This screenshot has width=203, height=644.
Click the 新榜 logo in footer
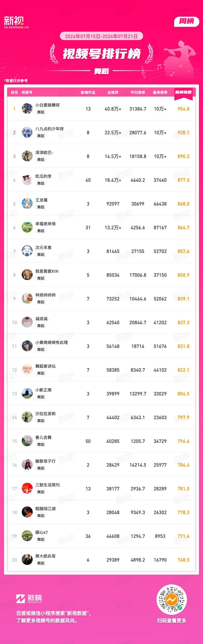click(x=29, y=599)
